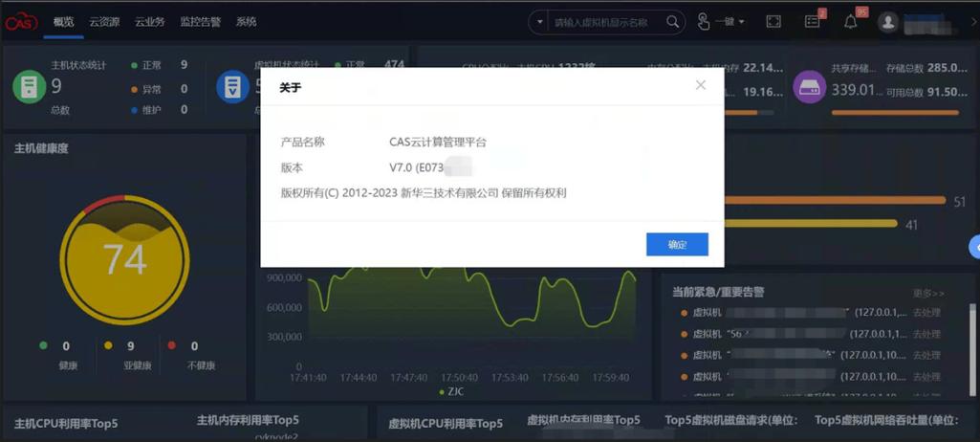Toggle the ZJC chart legend
The image size is (980, 442).
(x=451, y=392)
